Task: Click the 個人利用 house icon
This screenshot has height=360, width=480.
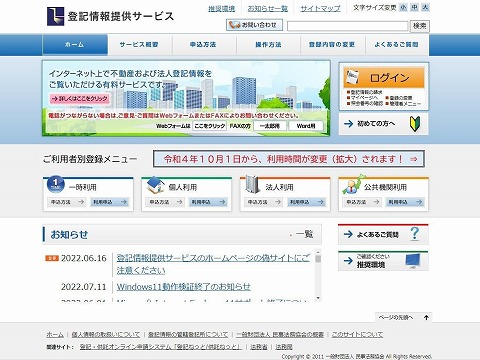Action: [x=156, y=185]
